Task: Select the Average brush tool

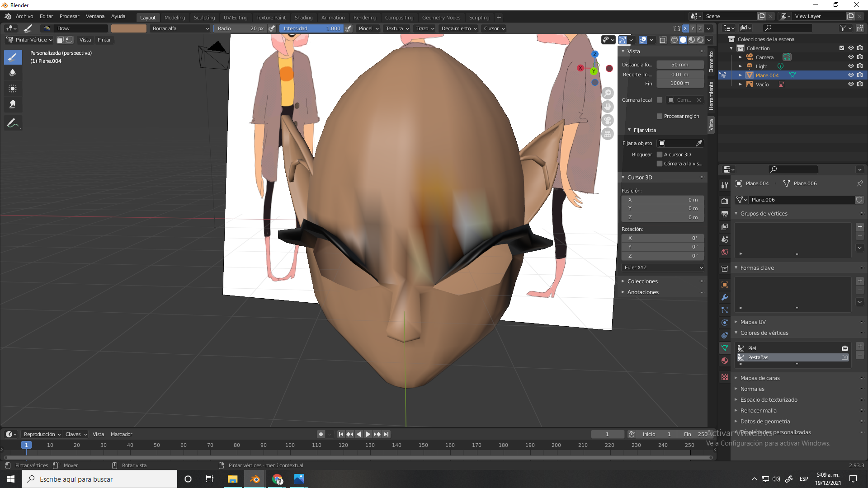Action: coord(13,89)
